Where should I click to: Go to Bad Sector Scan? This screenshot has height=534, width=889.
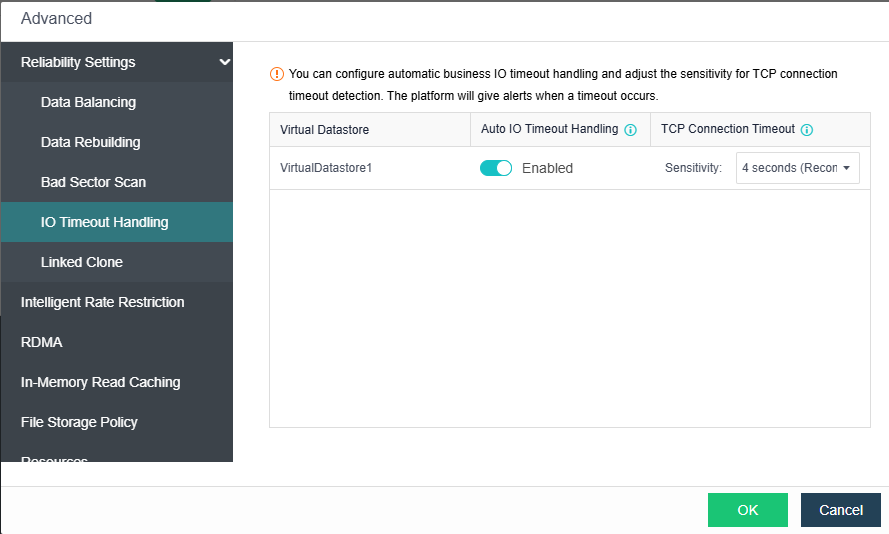point(93,182)
